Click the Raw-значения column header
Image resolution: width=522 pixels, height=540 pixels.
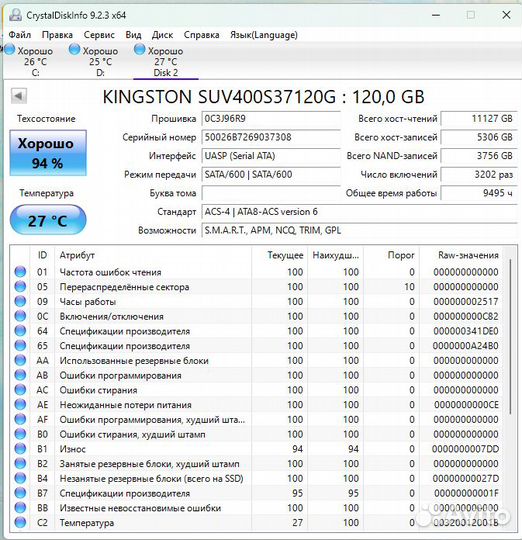tap(461, 255)
